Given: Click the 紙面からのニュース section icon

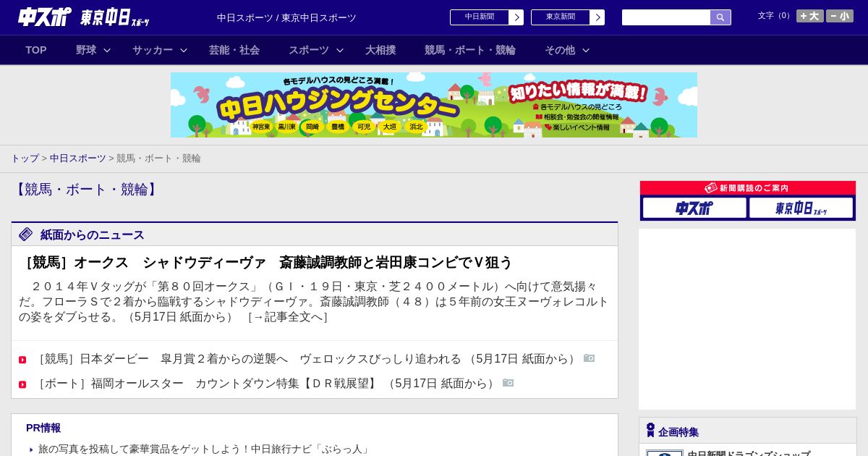Looking at the screenshot, I should 26,235.
